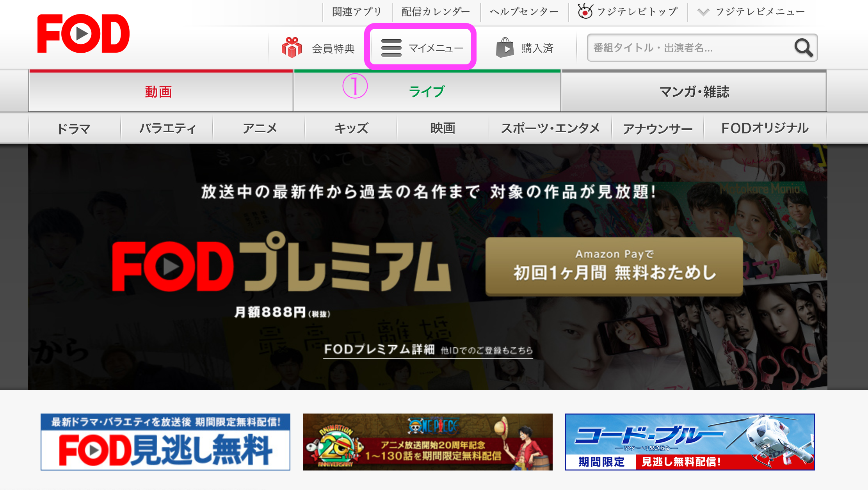The image size is (868, 490).
Task: Open コード・ブルー banner
Action: click(x=690, y=442)
